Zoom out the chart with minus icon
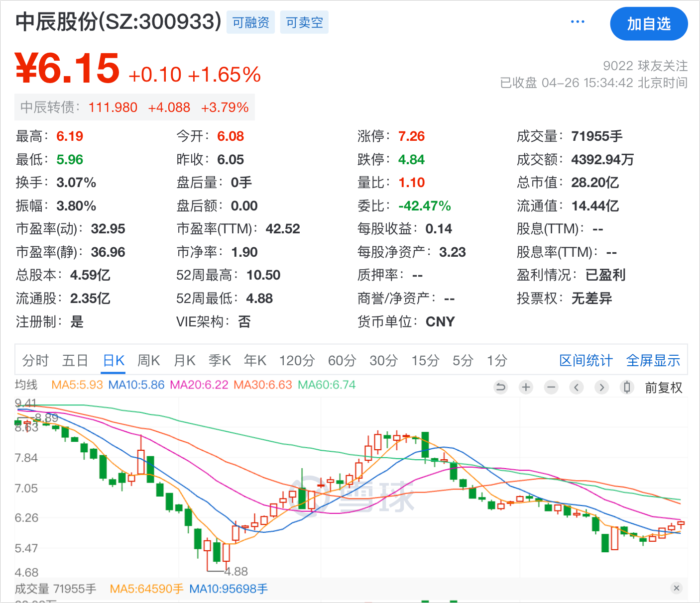The width and height of the screenshot is (700, 603). 551,387
